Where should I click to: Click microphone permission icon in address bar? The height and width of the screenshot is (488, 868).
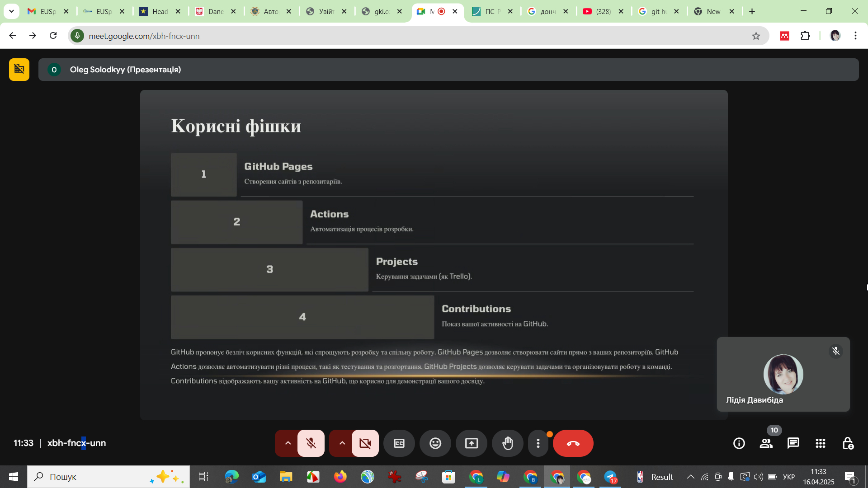(77, 36)
